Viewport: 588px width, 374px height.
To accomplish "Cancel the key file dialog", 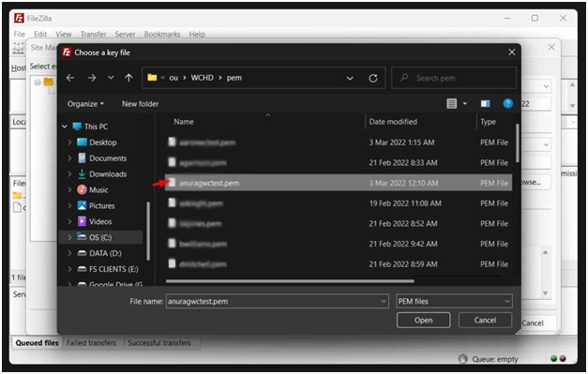I will (485, 320).
